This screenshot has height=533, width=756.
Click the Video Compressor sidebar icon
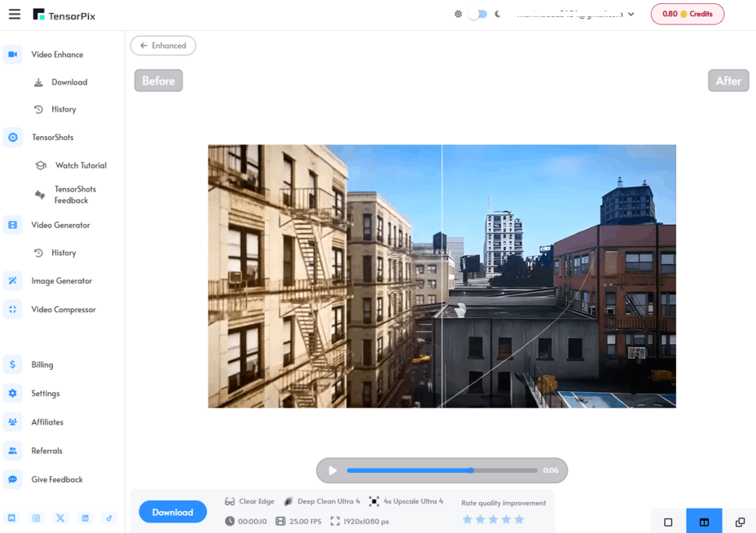coord(13,310)
